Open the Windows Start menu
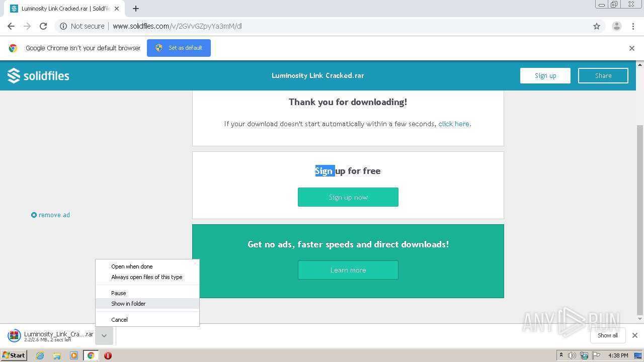This screenshot has width=644, height=362. click(14, 355)
